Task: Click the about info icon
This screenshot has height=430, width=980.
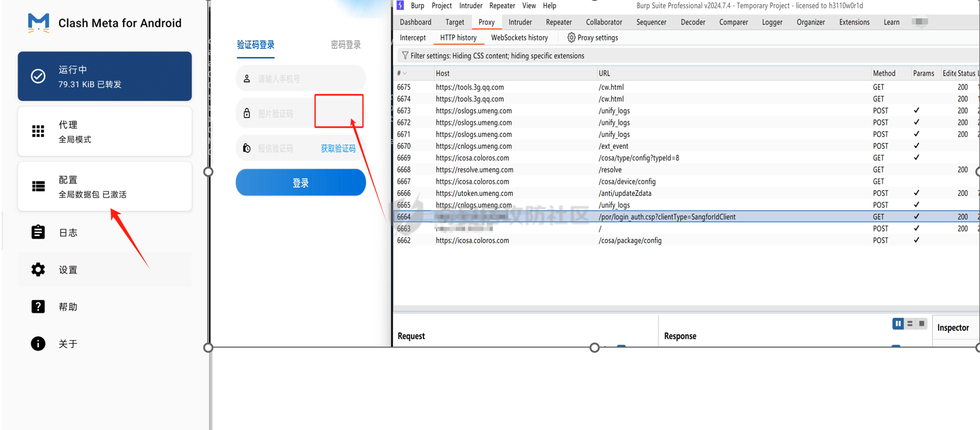Action: [38, 343]
